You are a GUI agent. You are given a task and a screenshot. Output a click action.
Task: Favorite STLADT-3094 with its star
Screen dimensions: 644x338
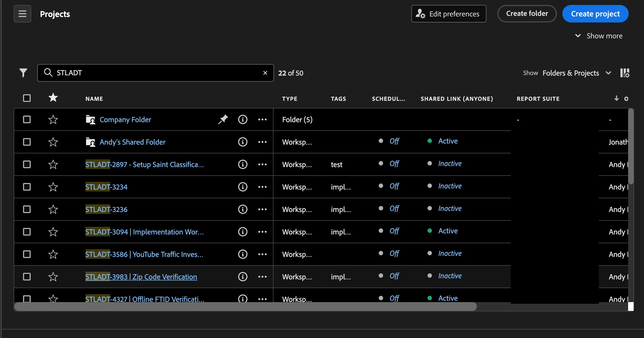[53, 232]
